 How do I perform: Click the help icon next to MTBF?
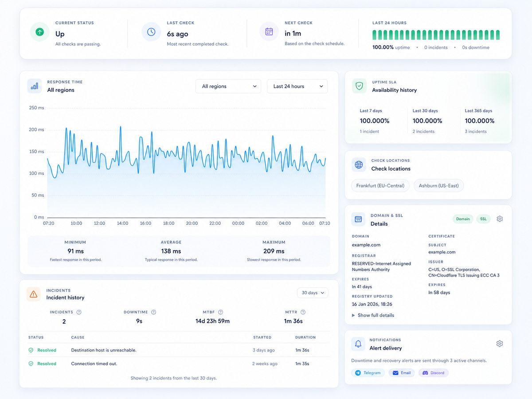pyautogui.click(x=220, y=312)
